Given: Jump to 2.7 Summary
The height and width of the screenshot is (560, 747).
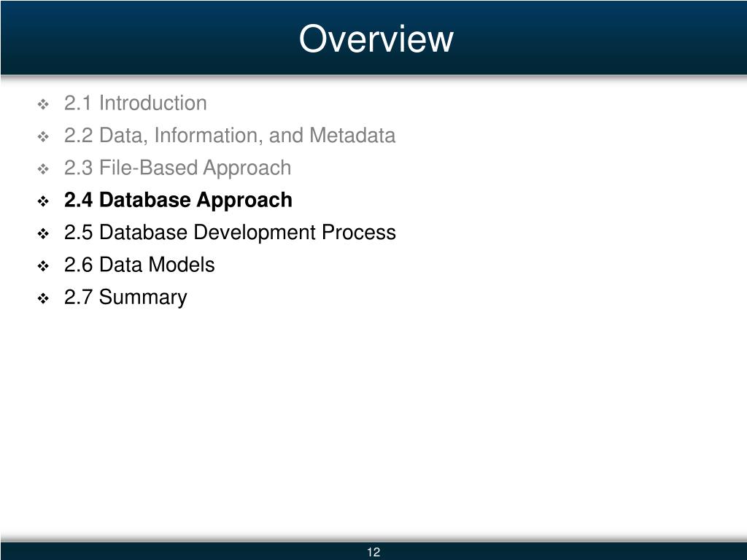Looking at the screenshot, I should 125,297.
